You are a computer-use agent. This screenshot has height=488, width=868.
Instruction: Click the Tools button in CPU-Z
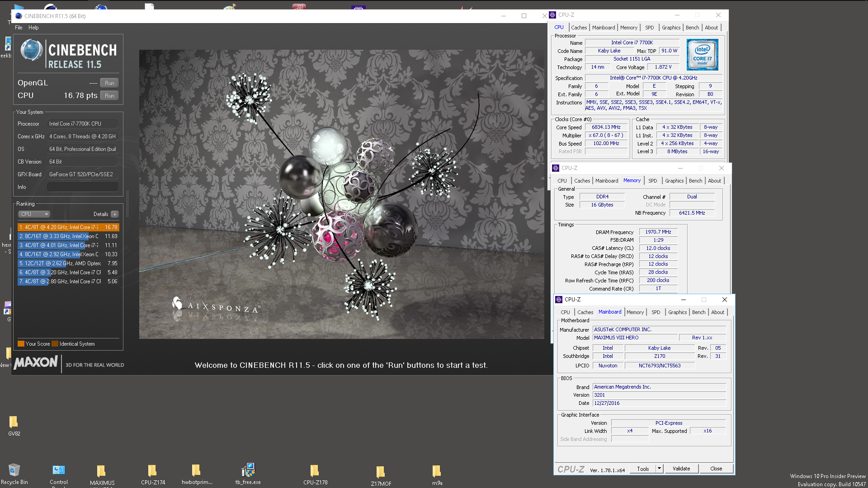643,469
